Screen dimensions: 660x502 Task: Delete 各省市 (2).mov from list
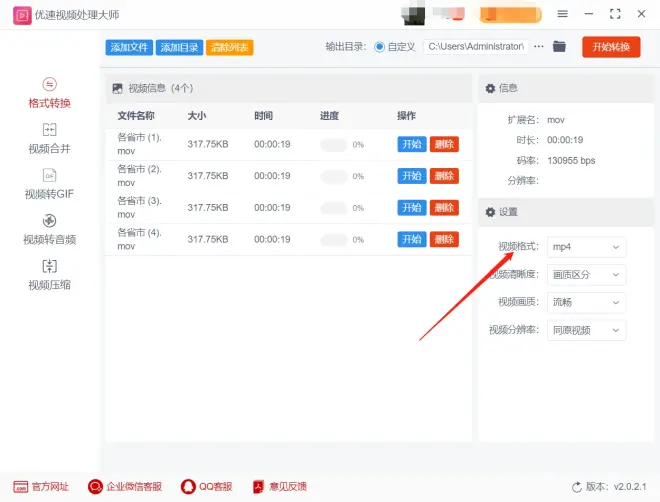[x=444, y=176]
